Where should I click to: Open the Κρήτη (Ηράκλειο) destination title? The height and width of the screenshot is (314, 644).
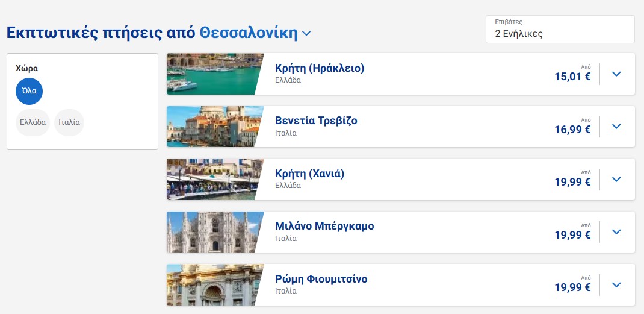point(320,68)
